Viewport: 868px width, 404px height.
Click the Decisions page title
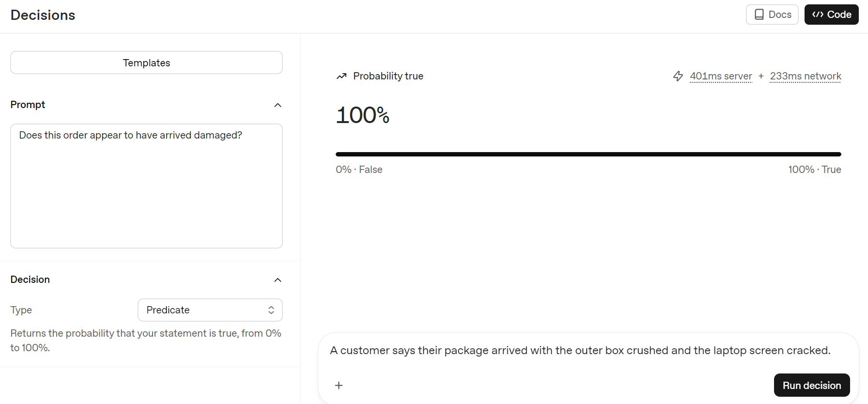pos(43,15)
